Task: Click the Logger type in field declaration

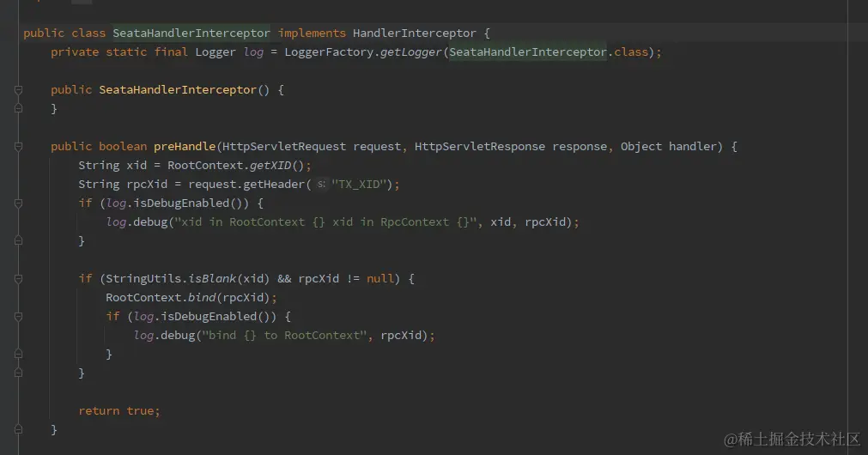Action: coord(215,52)
